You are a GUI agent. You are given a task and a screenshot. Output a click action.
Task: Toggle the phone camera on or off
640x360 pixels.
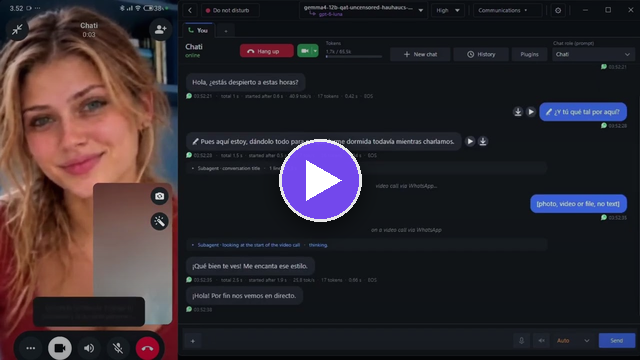coord(60,348)
